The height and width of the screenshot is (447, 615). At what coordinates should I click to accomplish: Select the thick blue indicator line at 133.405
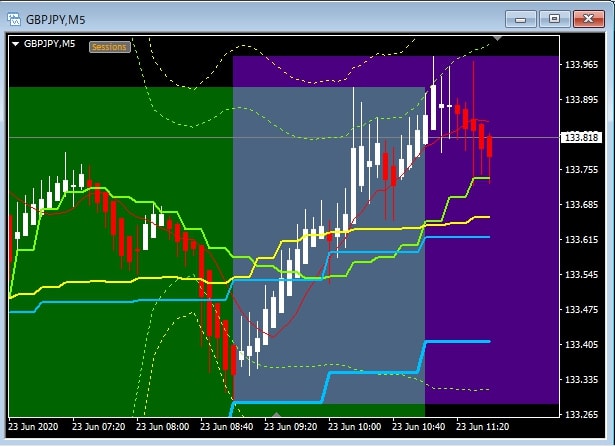click(460, 342)
